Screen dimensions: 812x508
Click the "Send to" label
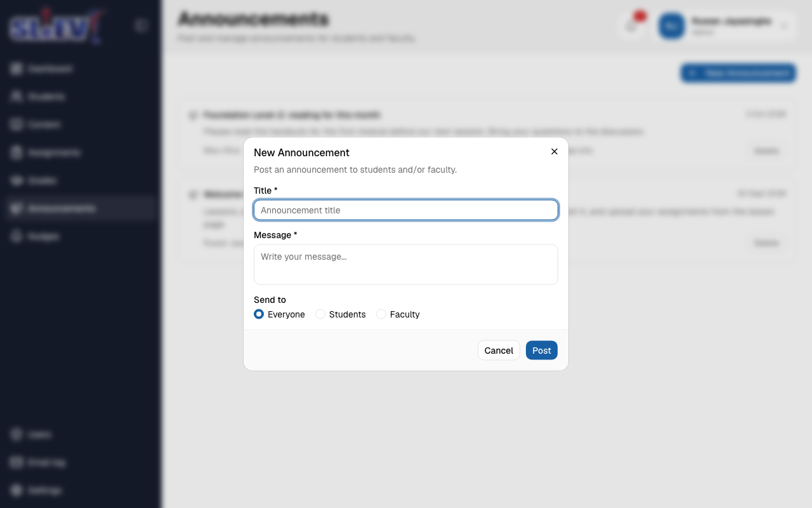270,300
